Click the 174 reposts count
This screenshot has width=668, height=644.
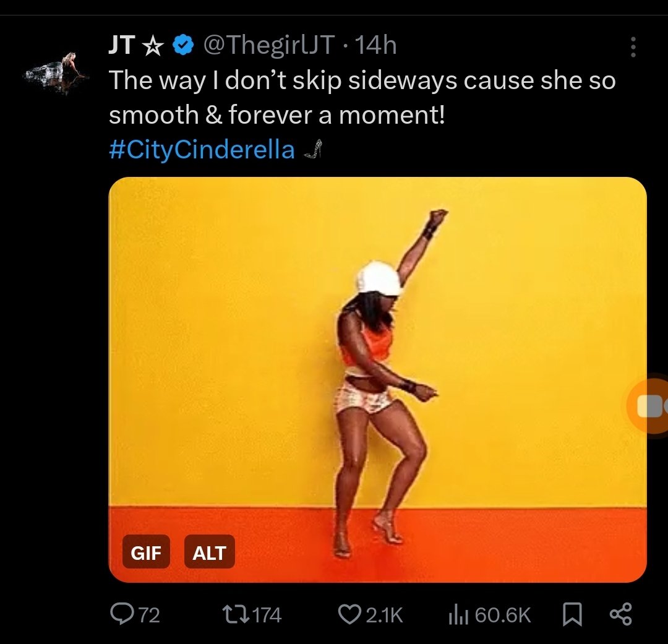[x=267, y=616]
